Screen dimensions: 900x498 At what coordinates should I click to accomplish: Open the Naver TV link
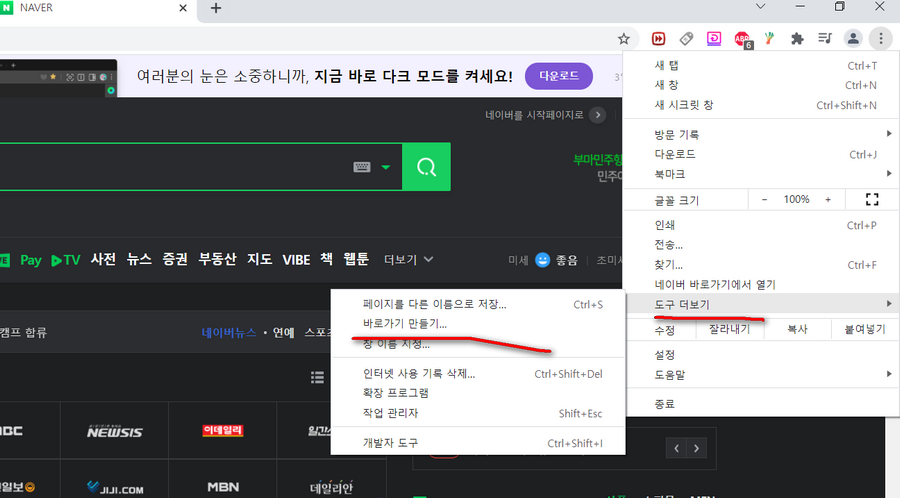[x=65, y=260]
